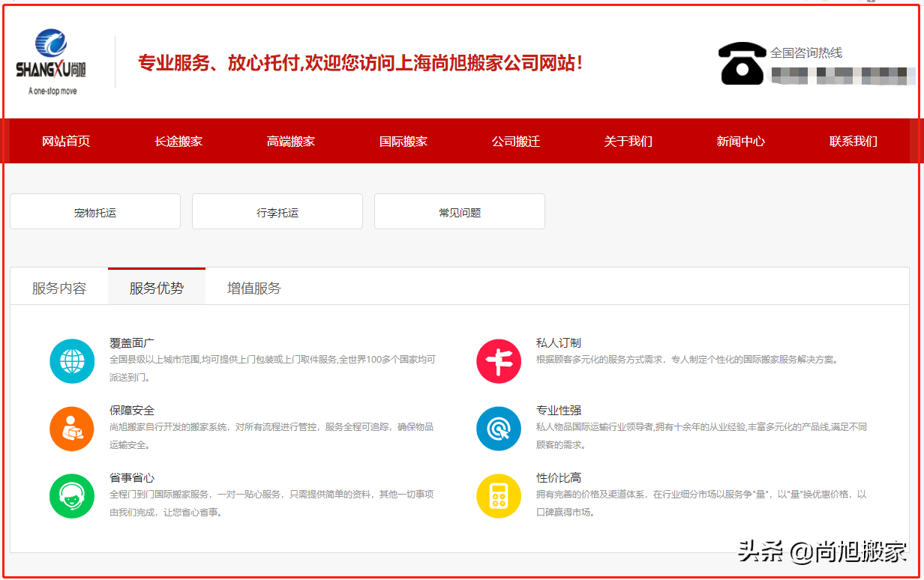Click the orange delivery person security icon
The image size is (924, 580).
click(x=72, y=429)
